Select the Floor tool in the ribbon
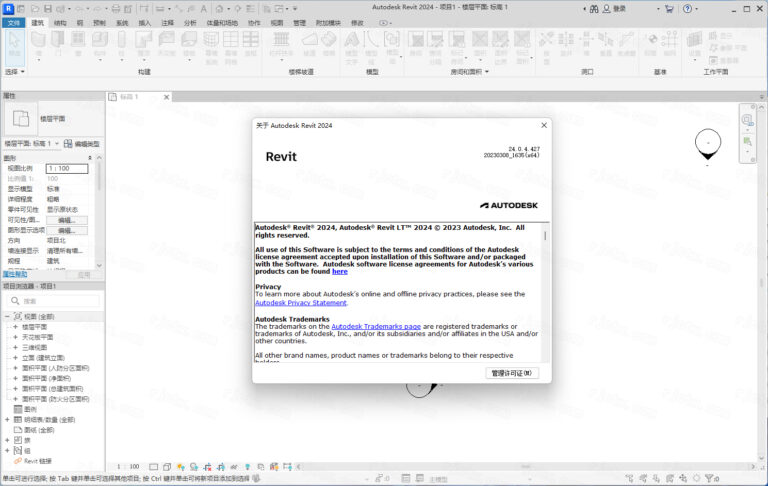The width and height of the screenshot is (768, 486). coord(189,43)
